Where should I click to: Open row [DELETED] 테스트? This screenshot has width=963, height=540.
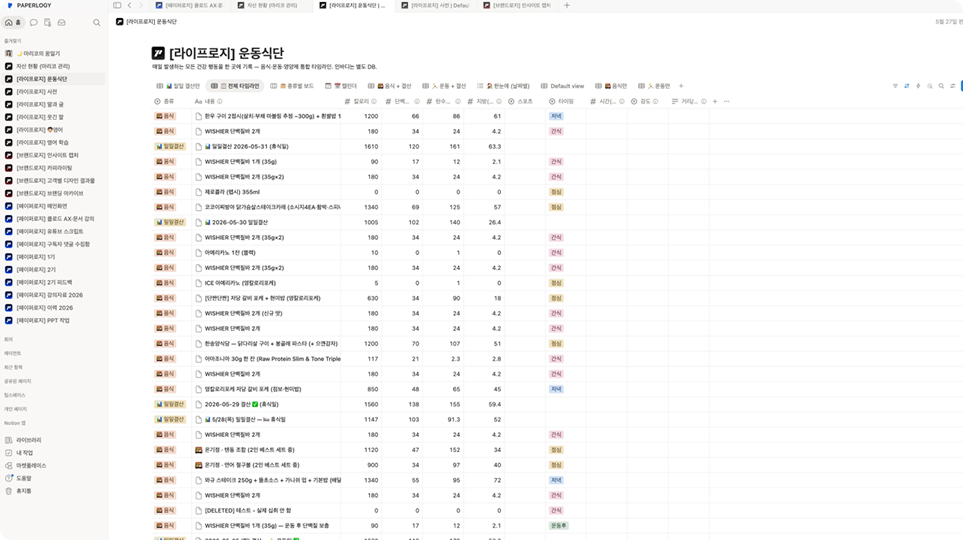point(248,511)
